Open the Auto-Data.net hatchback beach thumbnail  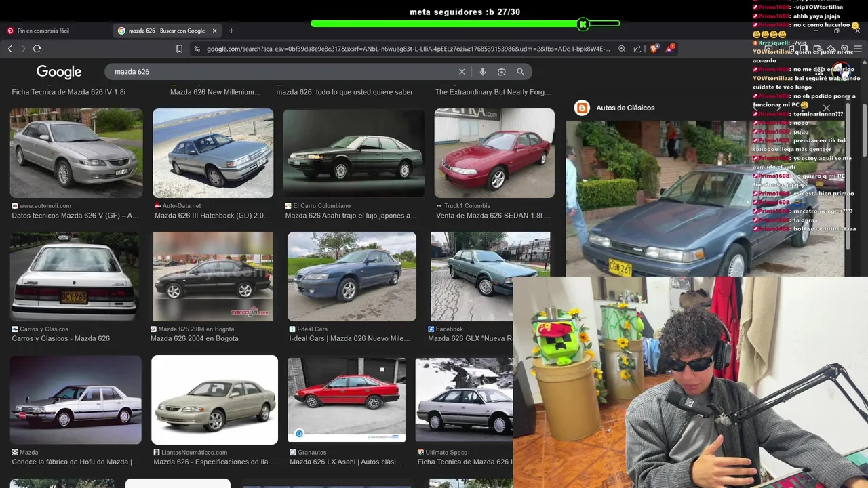click(x=213, y=153)
